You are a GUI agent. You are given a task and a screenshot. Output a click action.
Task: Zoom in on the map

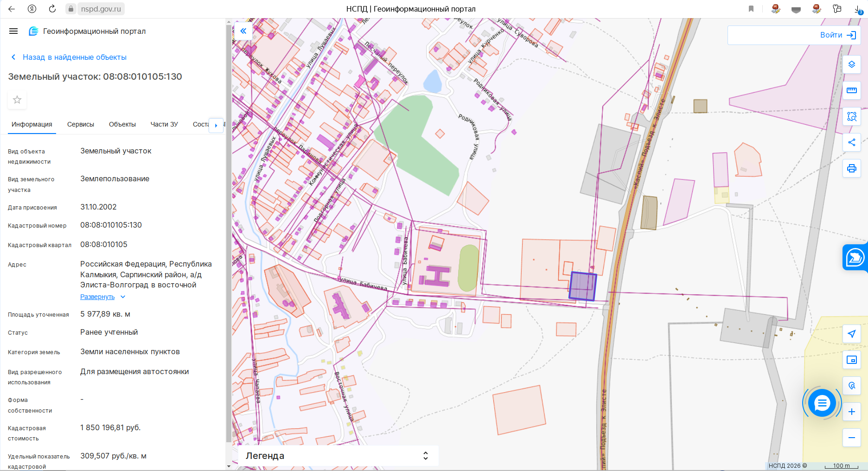point(852,412)
